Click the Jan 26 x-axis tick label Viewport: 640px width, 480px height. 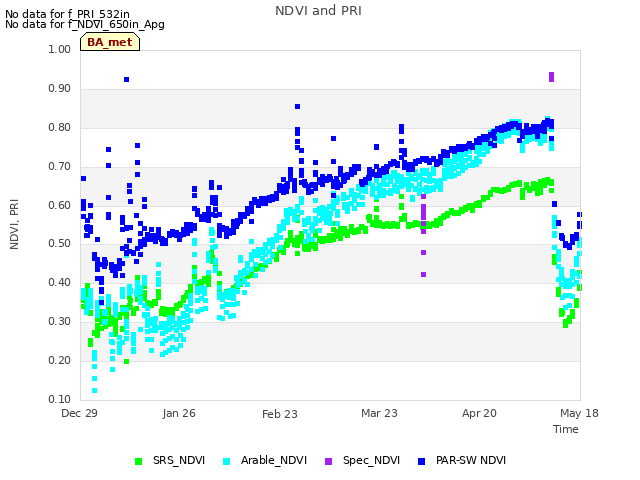179,413
